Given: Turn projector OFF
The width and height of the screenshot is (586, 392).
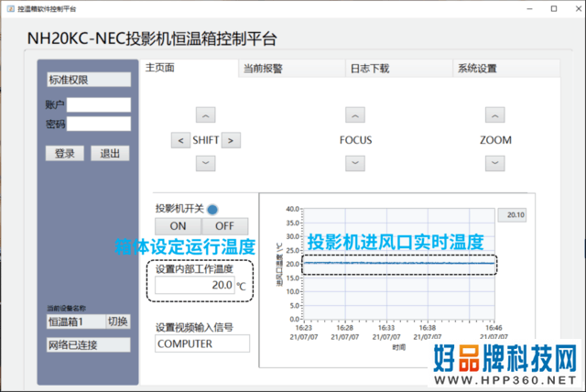Looking at the screenshot, I should coord(224,226).
